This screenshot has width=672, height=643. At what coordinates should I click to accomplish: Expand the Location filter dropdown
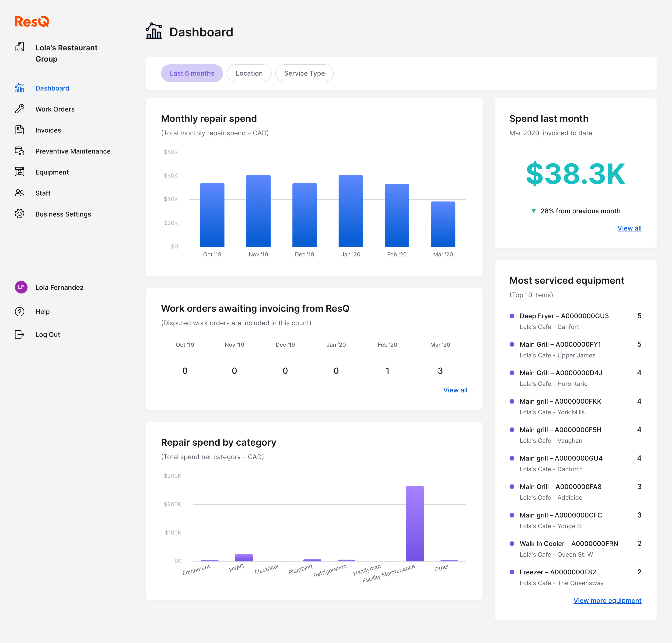(x=248, y=73)
